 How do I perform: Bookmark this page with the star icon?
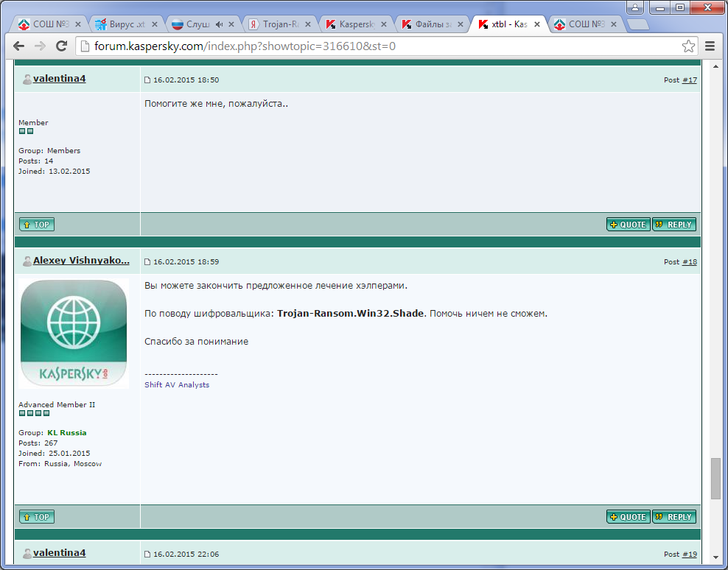pyautogui.click(x=688, y=46)
